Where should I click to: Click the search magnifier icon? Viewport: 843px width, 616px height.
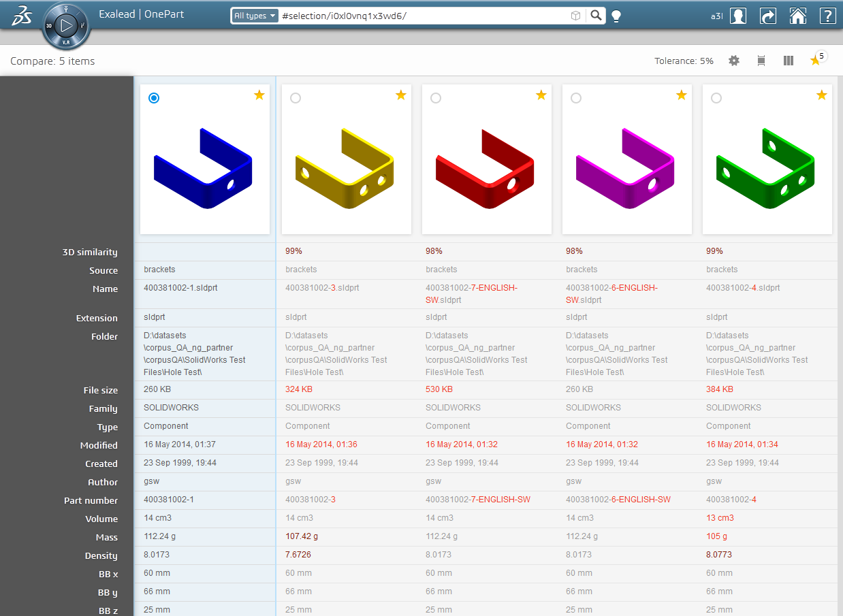point(596,16)
